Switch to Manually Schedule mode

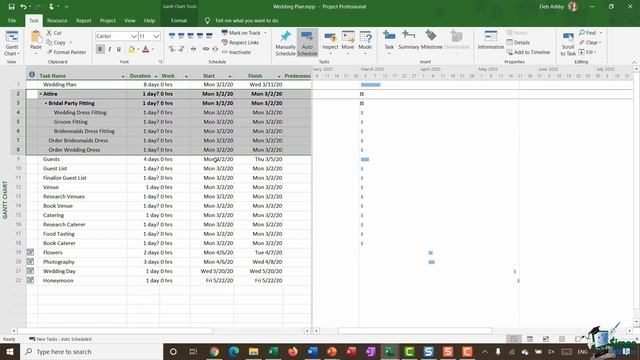(x=285, y=43)
